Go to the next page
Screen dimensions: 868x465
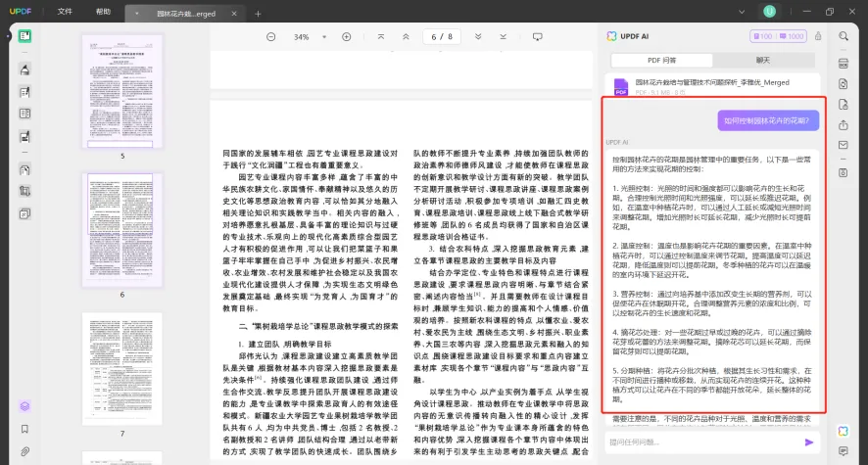tap(478, 36)
